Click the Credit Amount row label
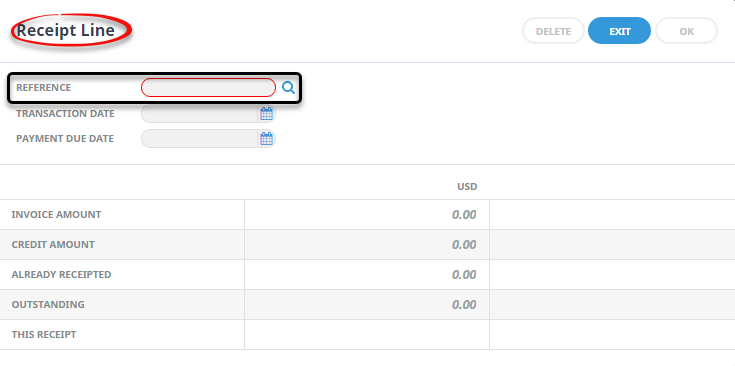Screen dimensions: 735x366 coord(53,245)
